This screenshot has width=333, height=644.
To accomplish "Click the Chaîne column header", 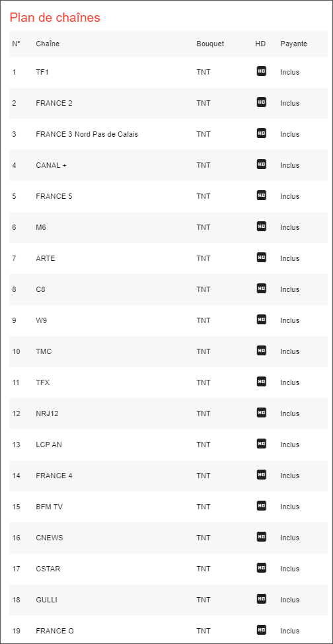I will click(x=48, y=44).
